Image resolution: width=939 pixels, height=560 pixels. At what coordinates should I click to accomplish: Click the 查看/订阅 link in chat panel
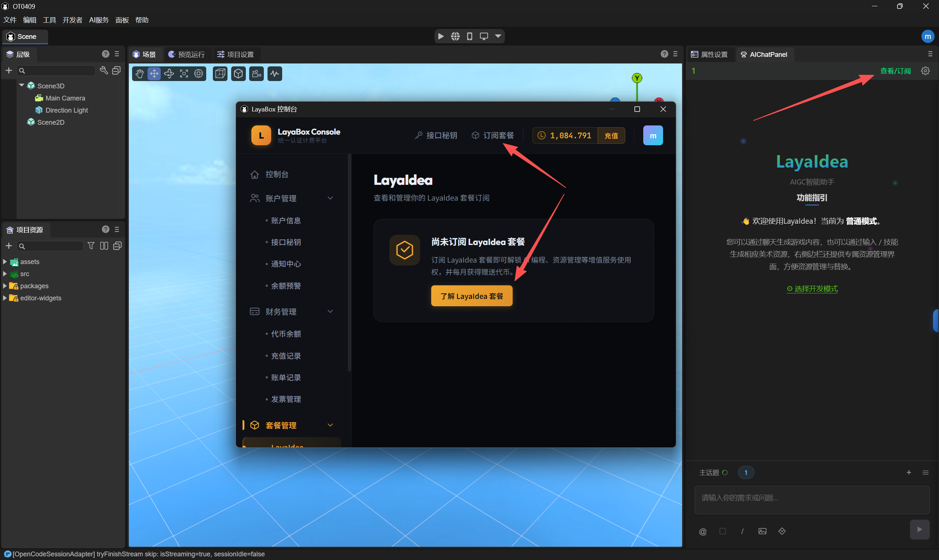coord(895,71)
